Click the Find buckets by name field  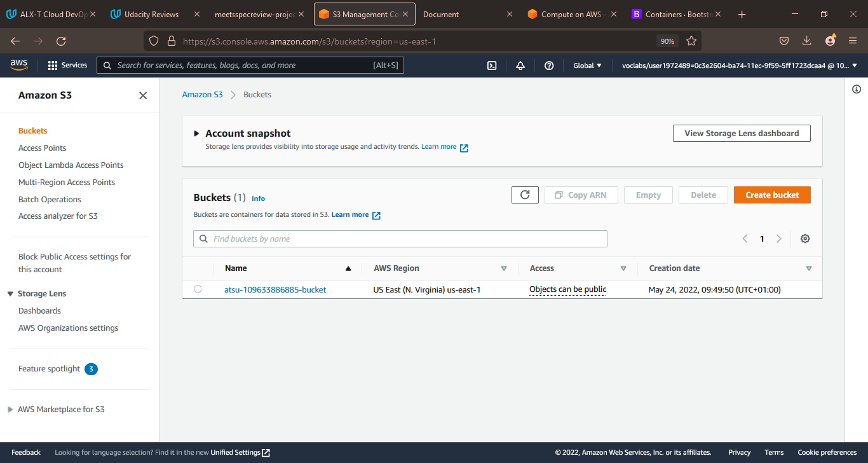point(400,238)
